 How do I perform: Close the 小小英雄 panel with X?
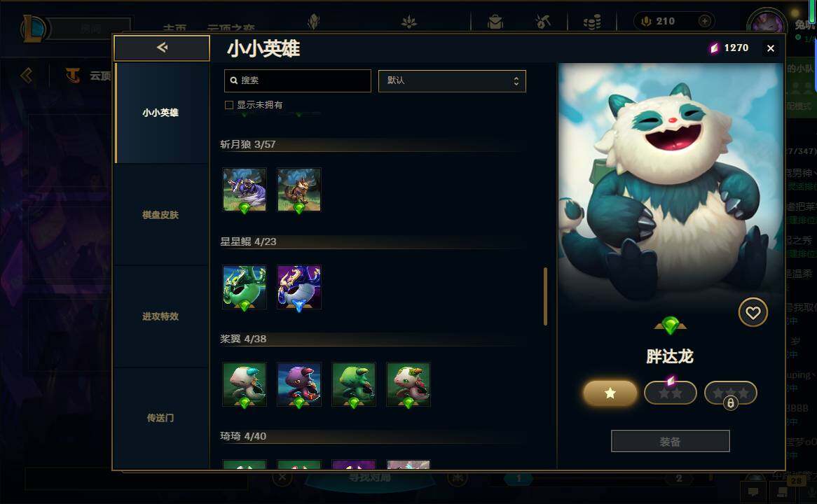pyautogui.click(x=770, y=48)
